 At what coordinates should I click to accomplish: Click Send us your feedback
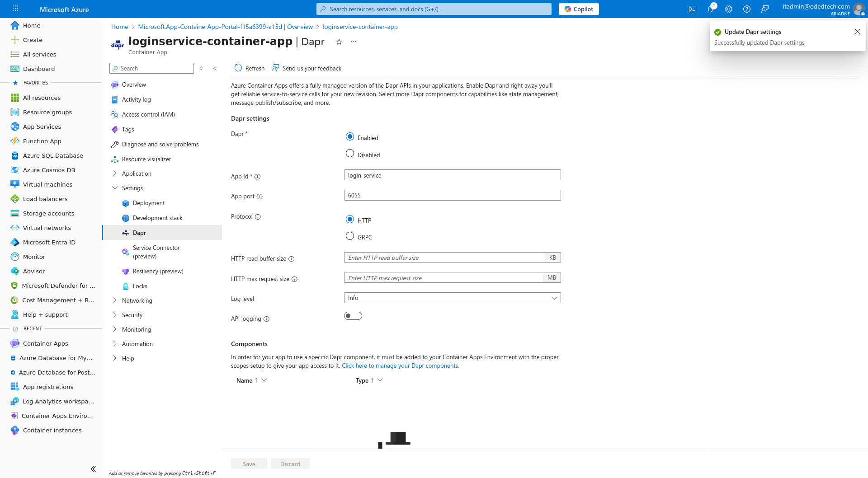pos(307,68)
